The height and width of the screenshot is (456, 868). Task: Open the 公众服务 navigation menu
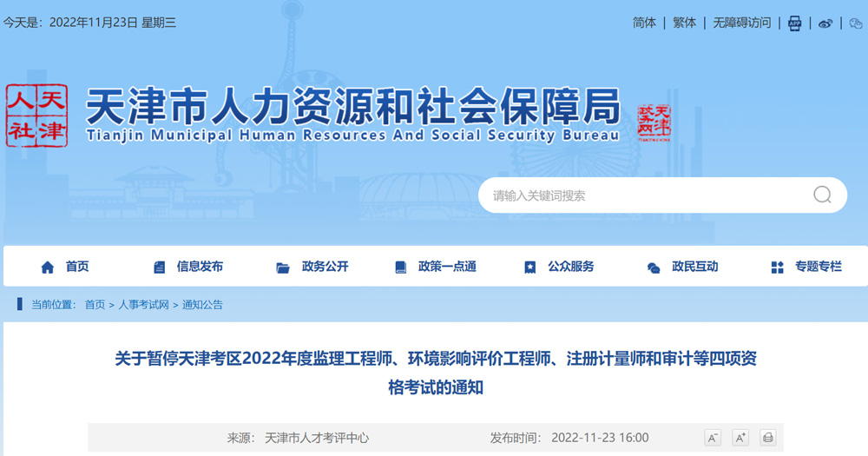(x=571, y=267)
